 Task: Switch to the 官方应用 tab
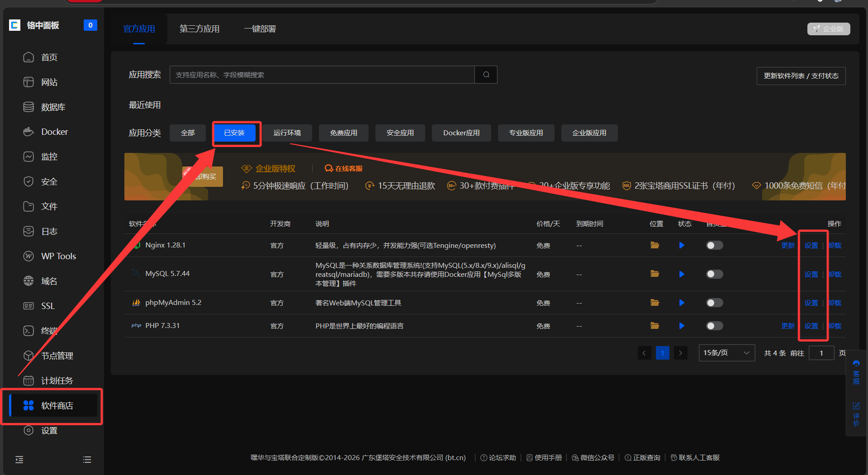(139, 29)
